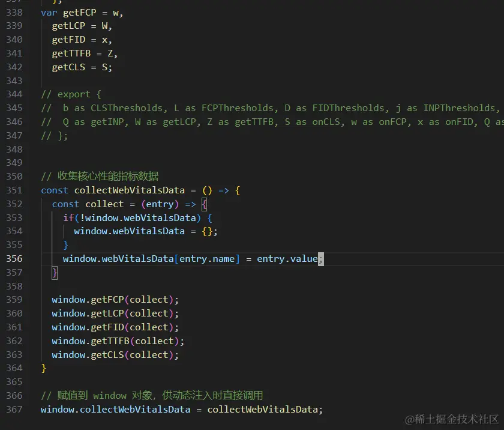
Task: Click the 'getFCP' variable on line 338
Action: tap(80, 13)
